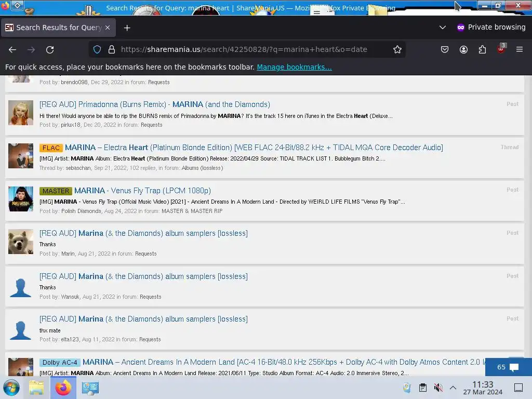This screenshot has height=399, width=532.
Task: Open pirlux18 avatar thumbnail
Action: point(21,113)
